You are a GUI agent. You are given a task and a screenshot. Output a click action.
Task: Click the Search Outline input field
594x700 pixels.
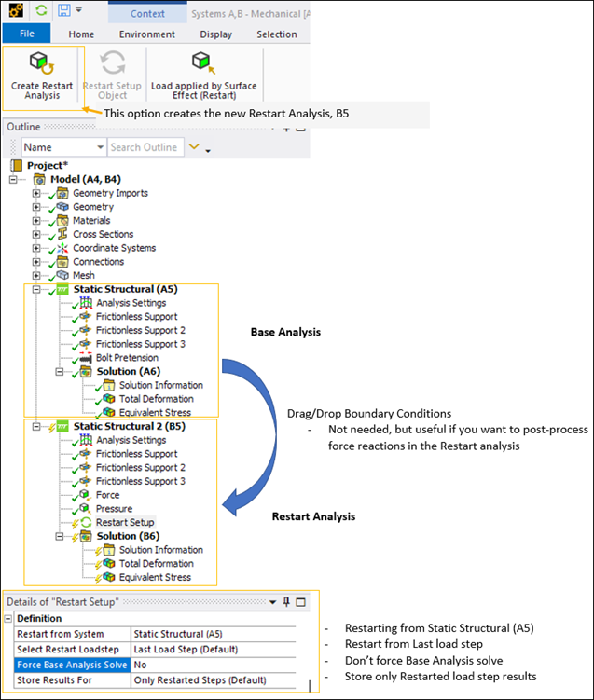click(x=145, y=147)
